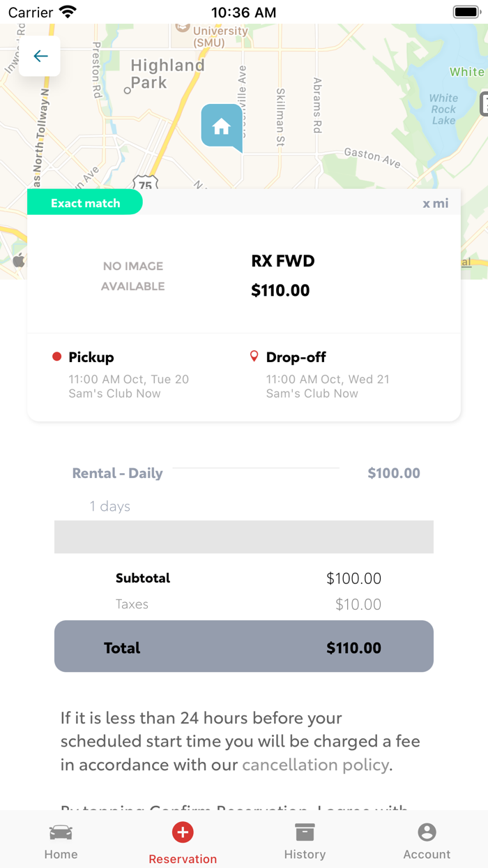Tap the Exact match badge
488x868 pixels.
(x=85, y=203)
